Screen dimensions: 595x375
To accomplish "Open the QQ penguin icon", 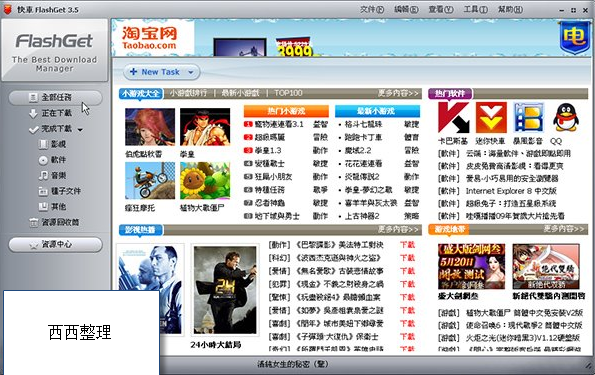I will pos(566,118).
